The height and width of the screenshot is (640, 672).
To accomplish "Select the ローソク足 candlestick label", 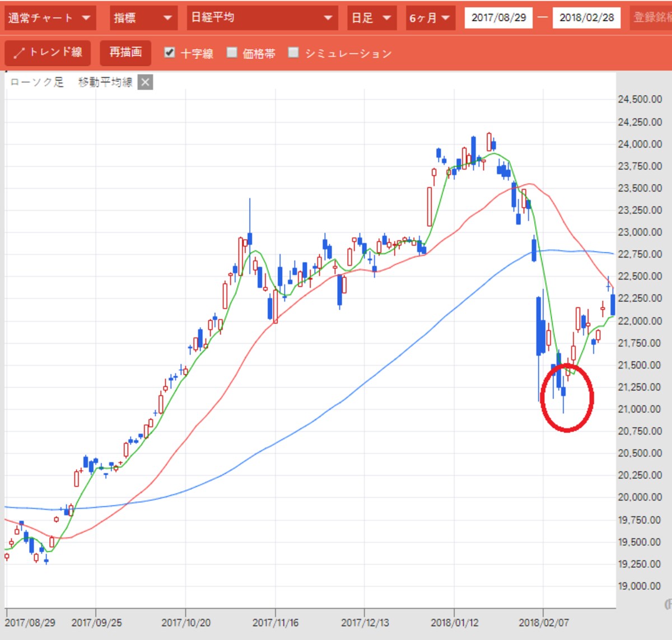I will coord(37,82).
